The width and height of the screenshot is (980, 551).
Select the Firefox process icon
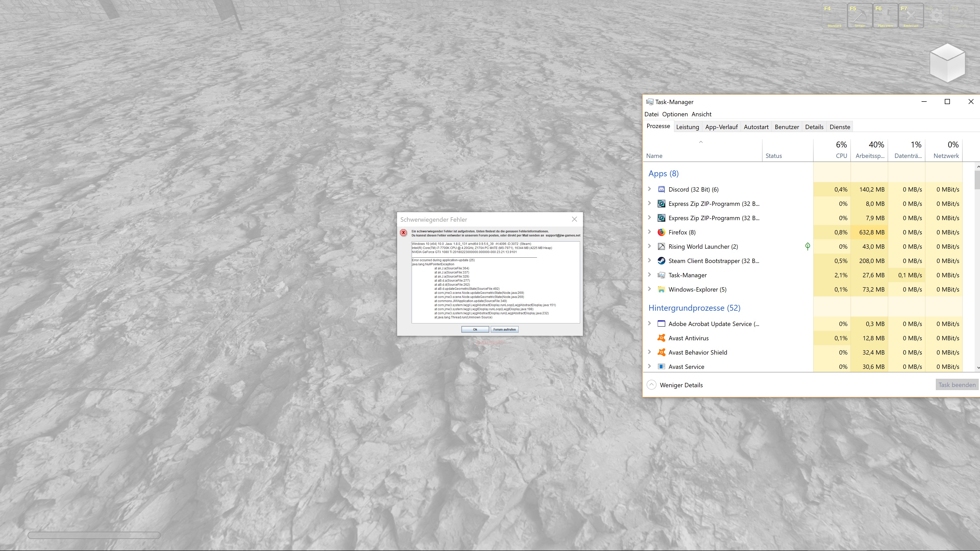click(661, 232)
